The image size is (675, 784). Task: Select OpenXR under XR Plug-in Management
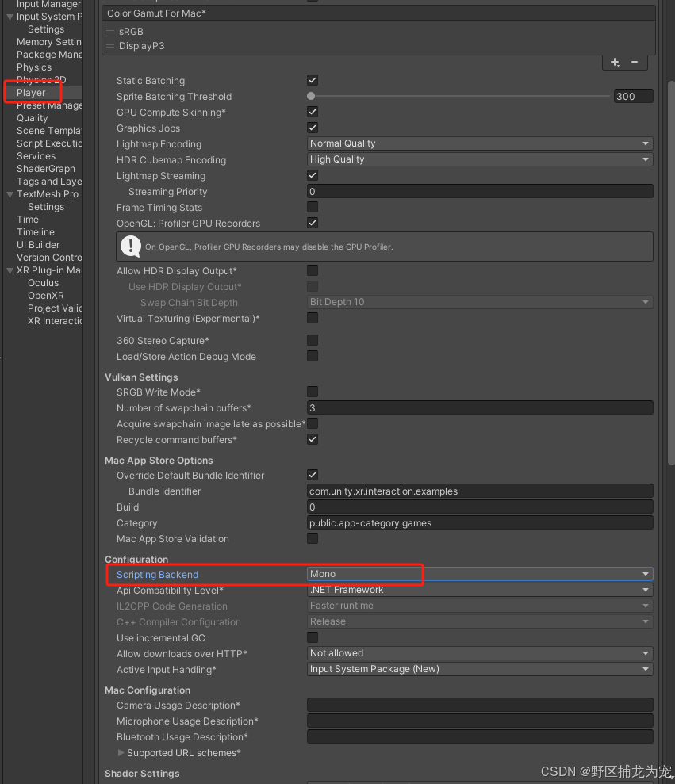[x=46, y=296]
